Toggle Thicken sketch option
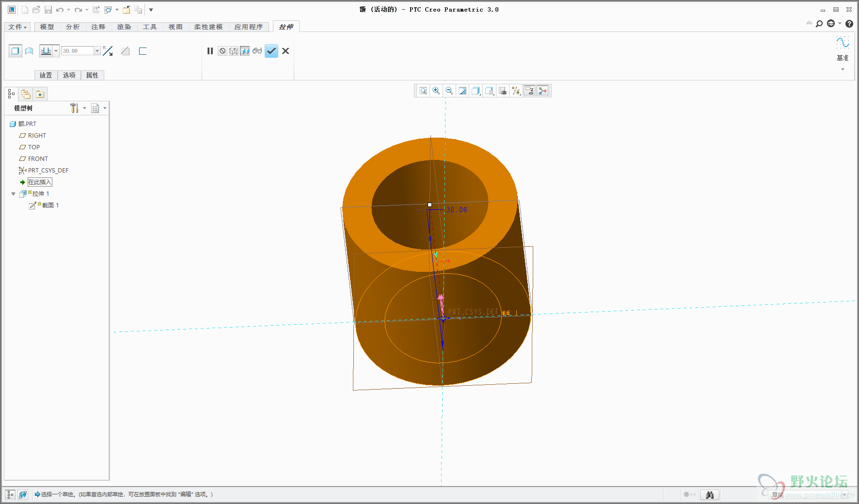This screenshot has width=859, height=504. coord(143,51)
